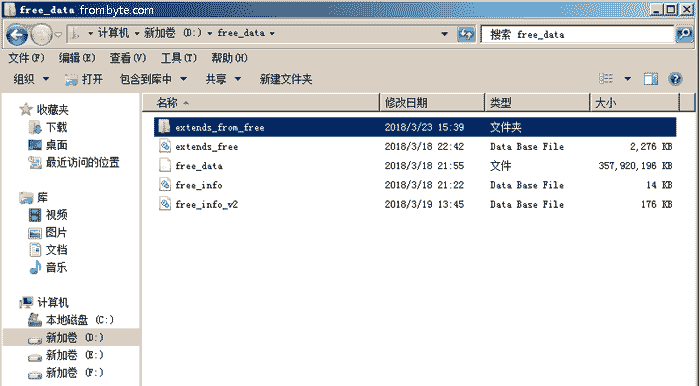Select the extends_free database file icon
This screenshot has height=386, width=700.
point(165,146)
